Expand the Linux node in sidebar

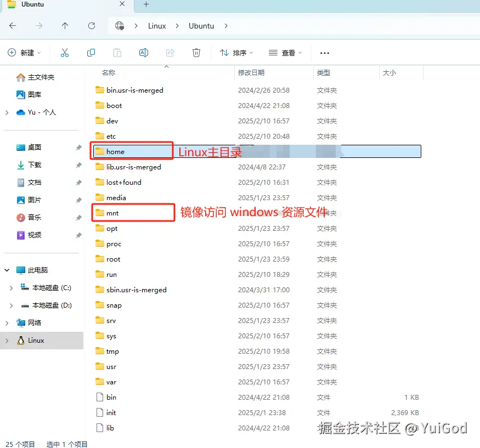pos(7,341)
